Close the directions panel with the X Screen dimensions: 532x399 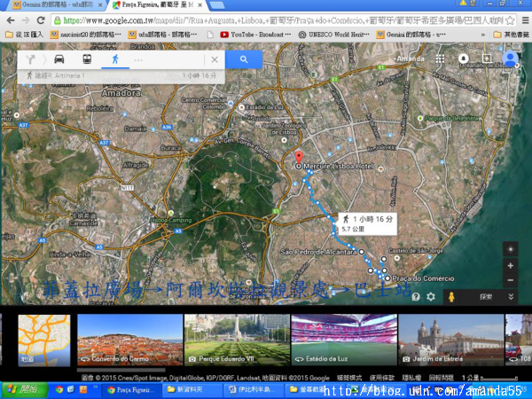pos(214,59)
